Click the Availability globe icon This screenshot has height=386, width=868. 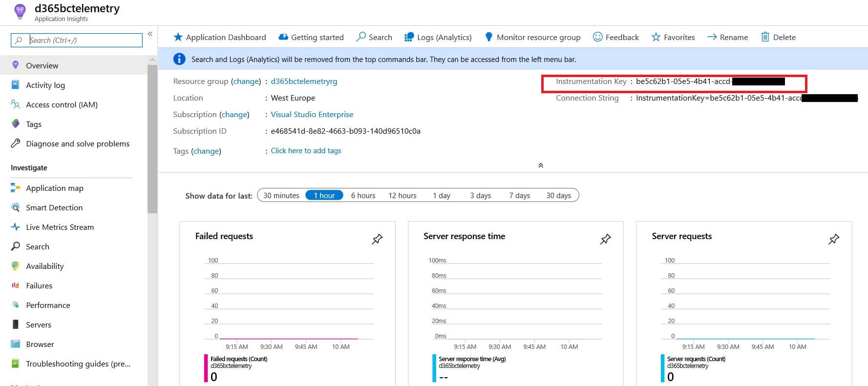(x=16, y=266)
